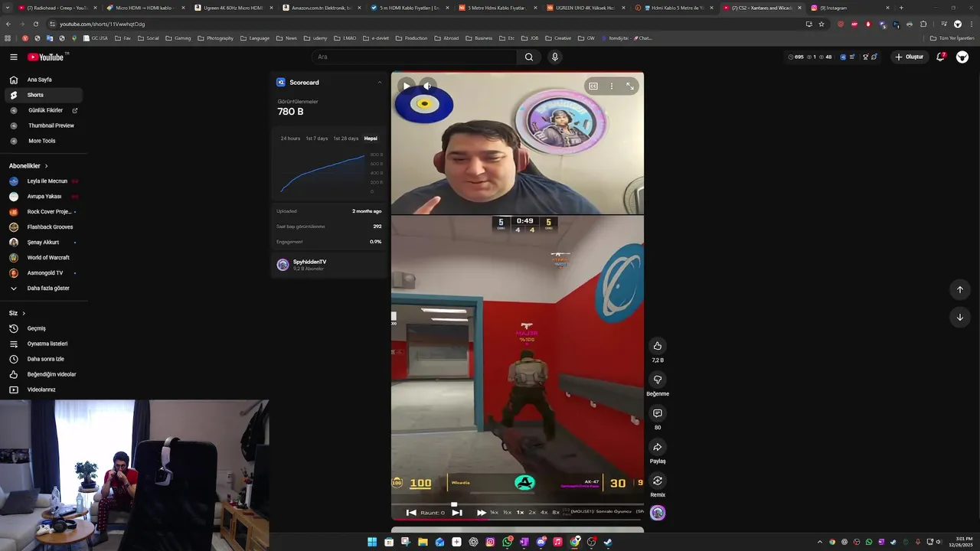
Task: Open the account avatar menu
Action: 962,57
